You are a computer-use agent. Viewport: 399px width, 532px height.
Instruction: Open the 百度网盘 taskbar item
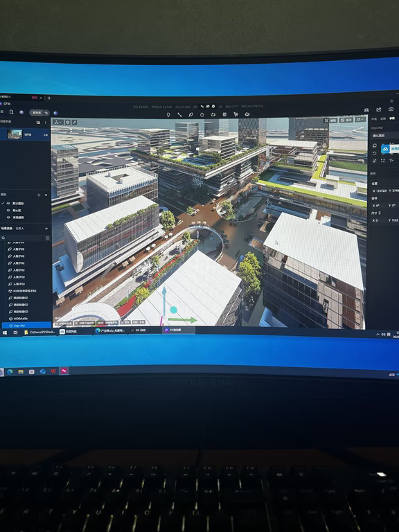point(69,332)
